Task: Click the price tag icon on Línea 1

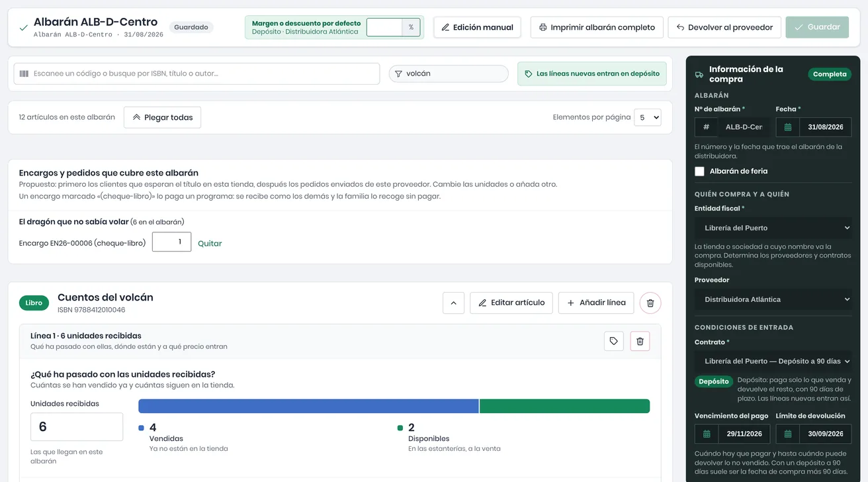Action: (614, 341)
